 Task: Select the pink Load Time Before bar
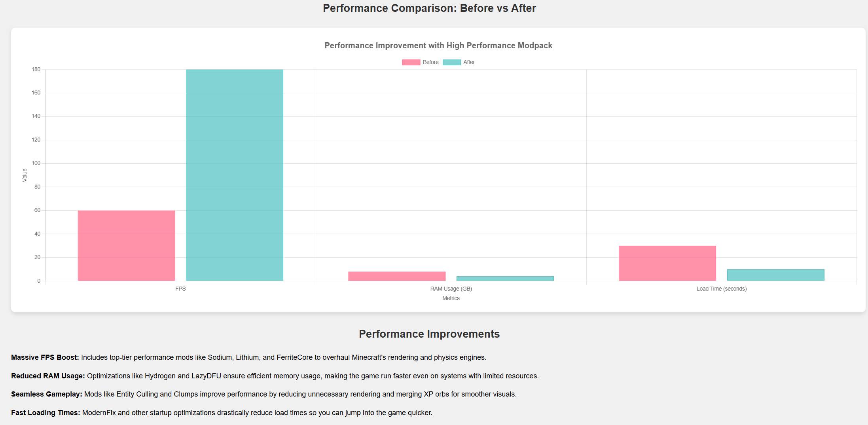click(x=667, y=263)
